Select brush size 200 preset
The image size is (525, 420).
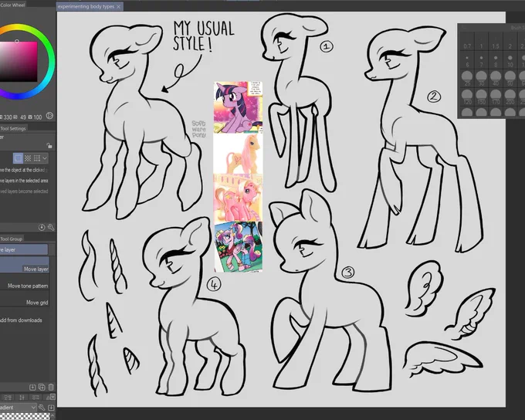510,97
